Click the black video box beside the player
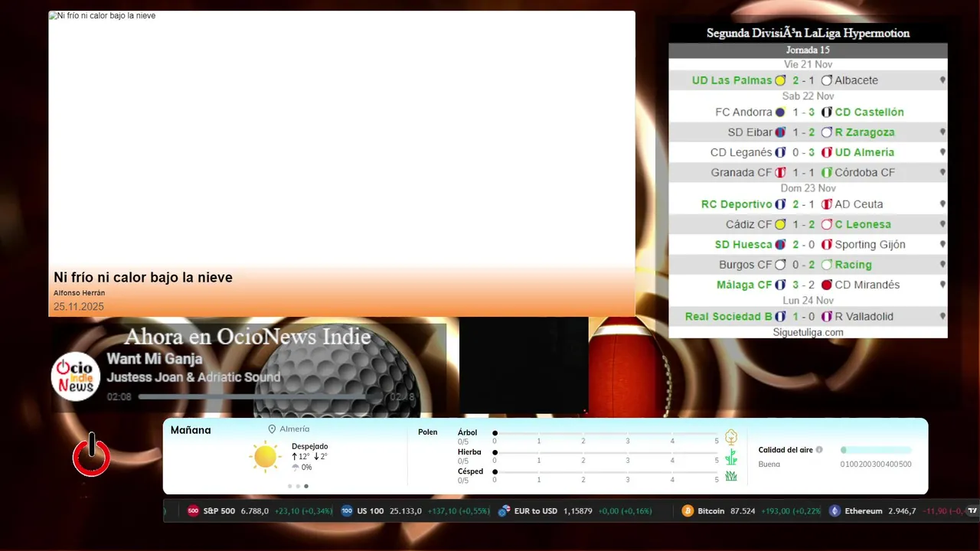The image size is (980, 551). click(524, 366)
